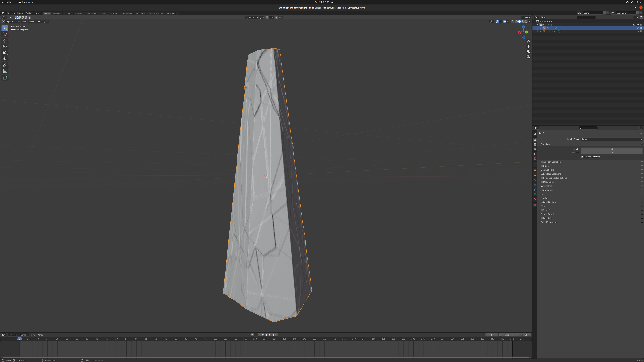Viewport: 644px width, 362px height.
Task: Open the Global transform orientation dropdown
Action: click(252, 17)
